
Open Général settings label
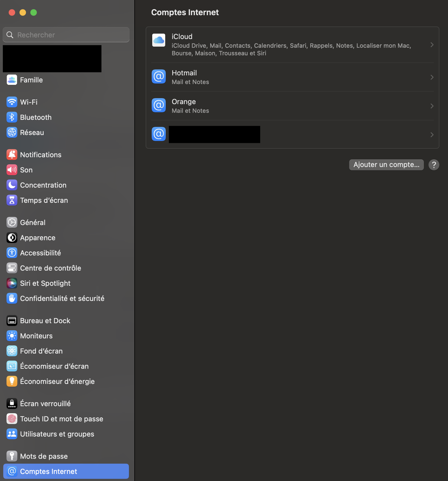coord(33,223)
